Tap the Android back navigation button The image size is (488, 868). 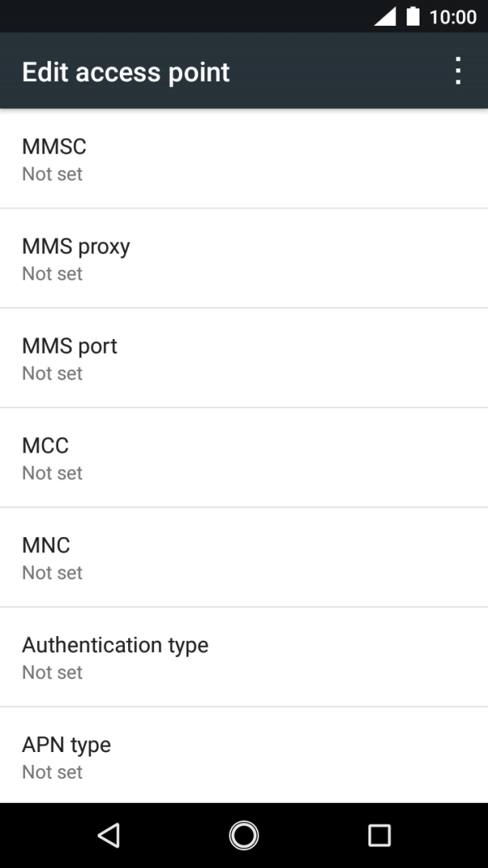point(109,835)
